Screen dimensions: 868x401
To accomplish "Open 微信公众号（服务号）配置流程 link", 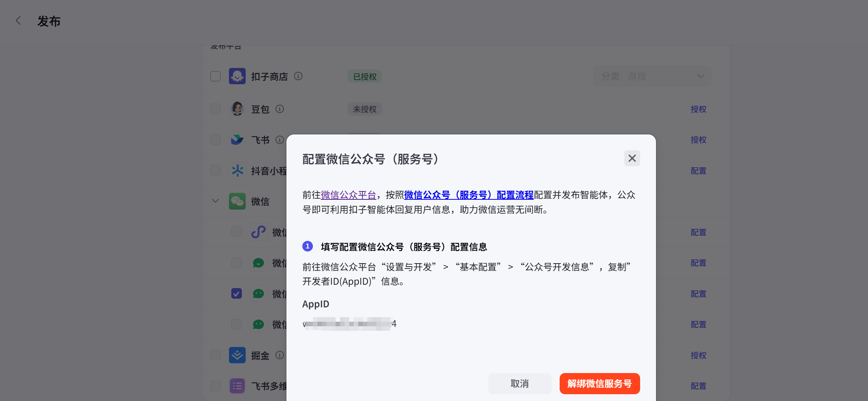I will pyautogui.click(x=469, y=195).
